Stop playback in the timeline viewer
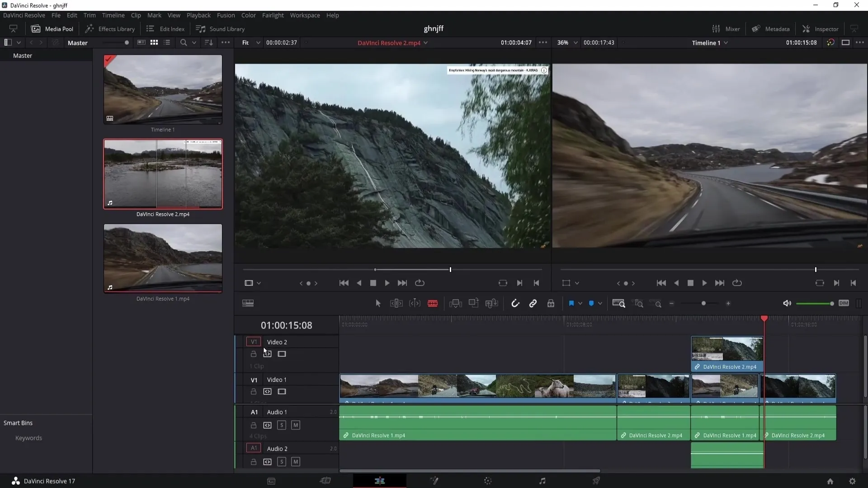The width and height of the screenshot is (868, 488). tap(690, 283)
